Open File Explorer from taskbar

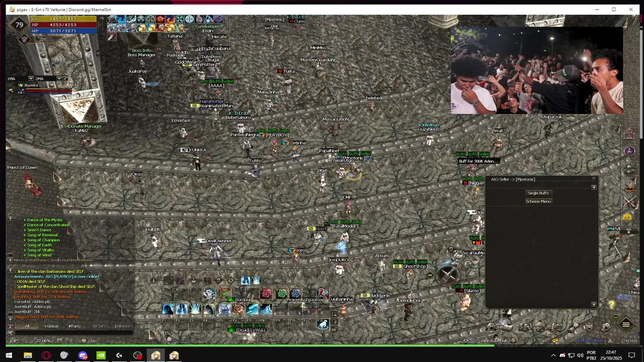coord(28,355)
